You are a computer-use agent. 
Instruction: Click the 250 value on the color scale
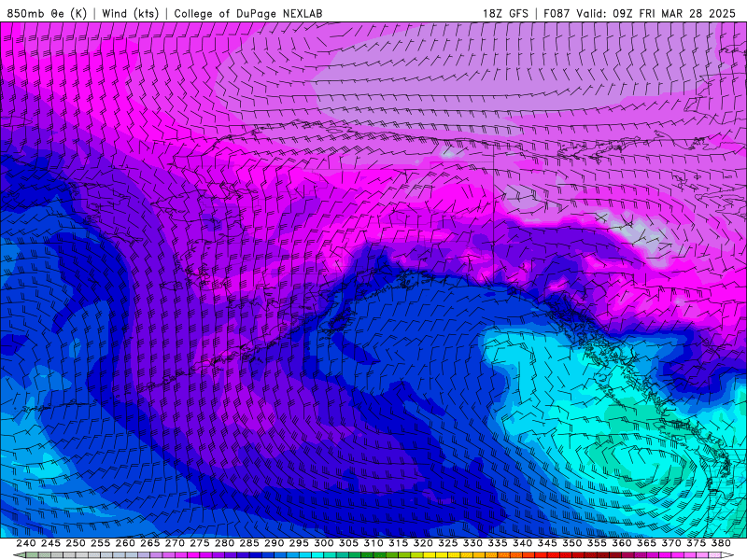tap(76, 543)
